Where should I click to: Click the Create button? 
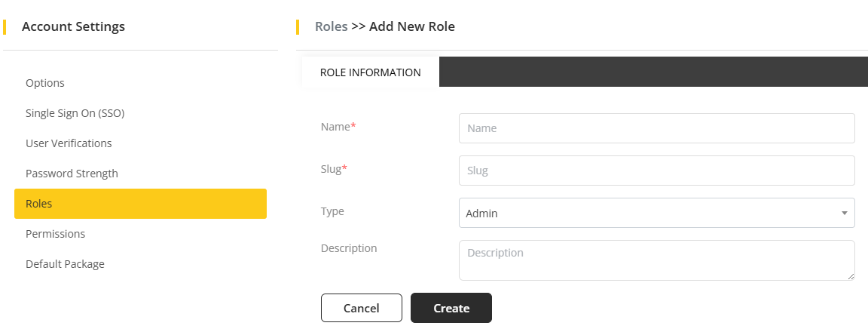(x=451, y=308)
